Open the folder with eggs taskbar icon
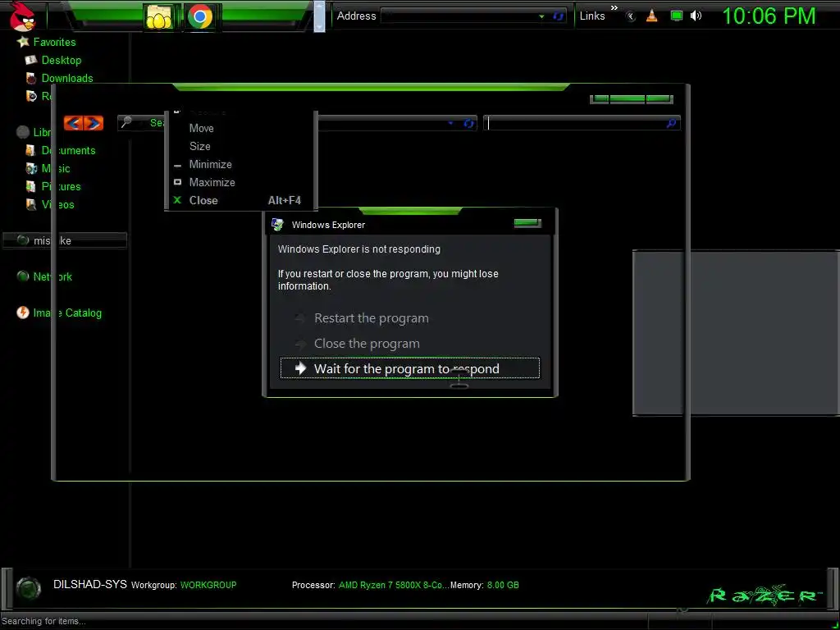The height and width of the screenshot is (630, 840). (159, 16)
